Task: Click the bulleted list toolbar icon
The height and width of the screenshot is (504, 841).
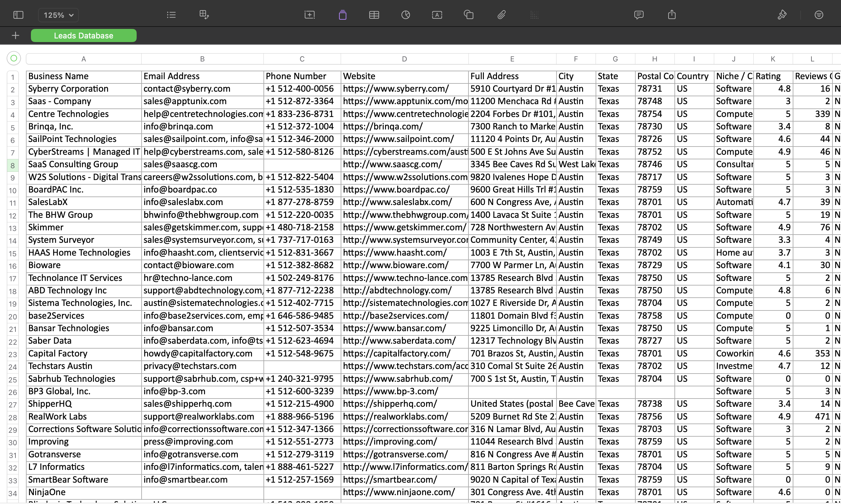Action: pos(171,15)
